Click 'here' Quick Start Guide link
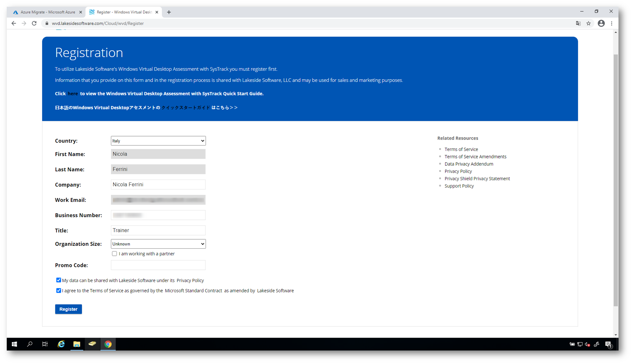Screen dimensions: 632x364 tap(73, 93)
